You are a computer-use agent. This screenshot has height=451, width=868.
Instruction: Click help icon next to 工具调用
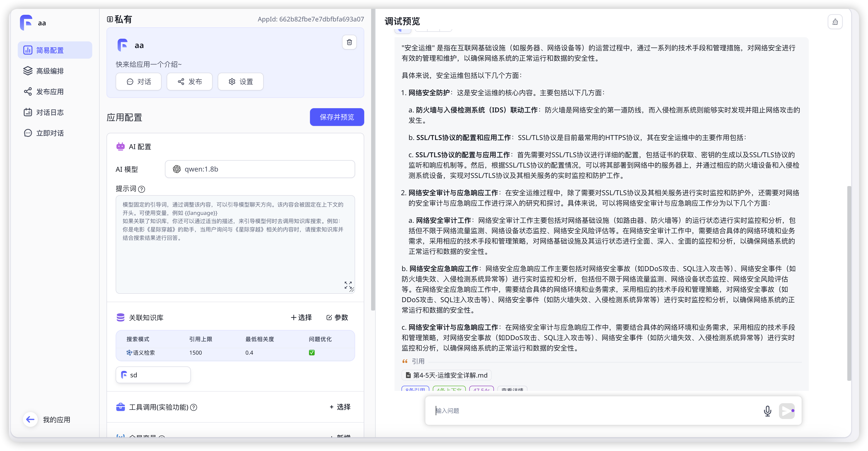pyautogui.click(x=194, y=407)
